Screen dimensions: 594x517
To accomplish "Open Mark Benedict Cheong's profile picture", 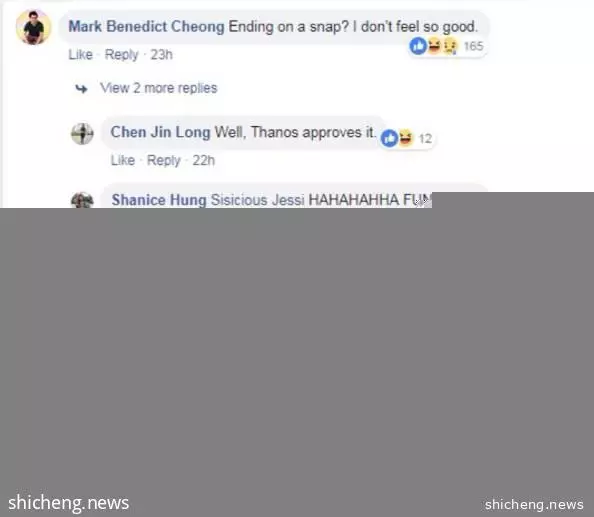I will [33, 27].
